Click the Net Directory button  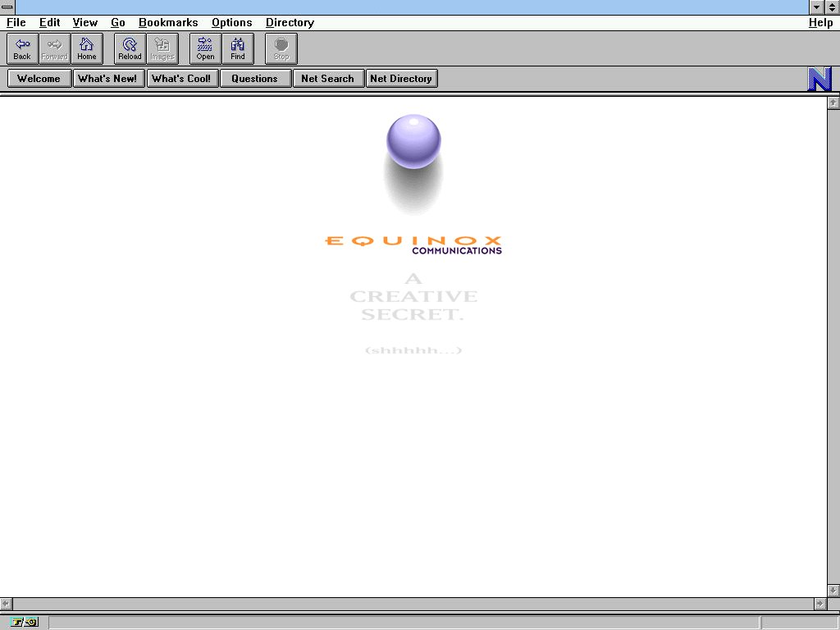pyautogui.click(x=401, y=79)
